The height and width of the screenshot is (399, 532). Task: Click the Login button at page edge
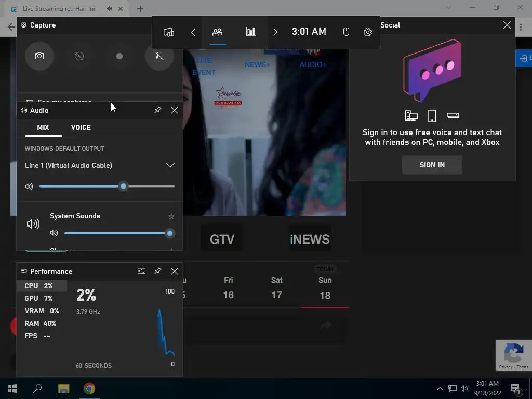[524, 58]
